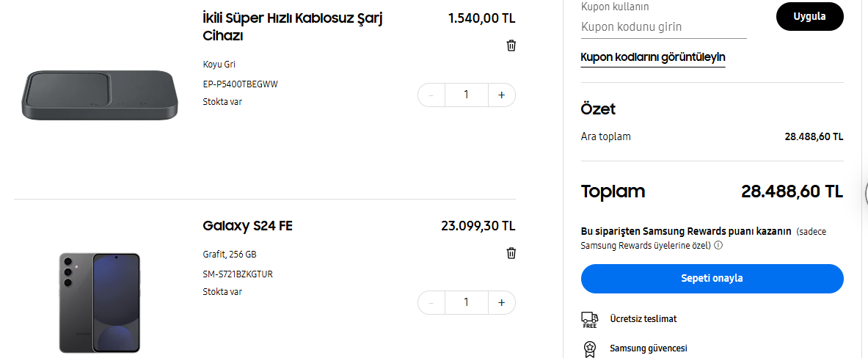
Task: Open Samsung Rewards info icon
Action: 718,245
